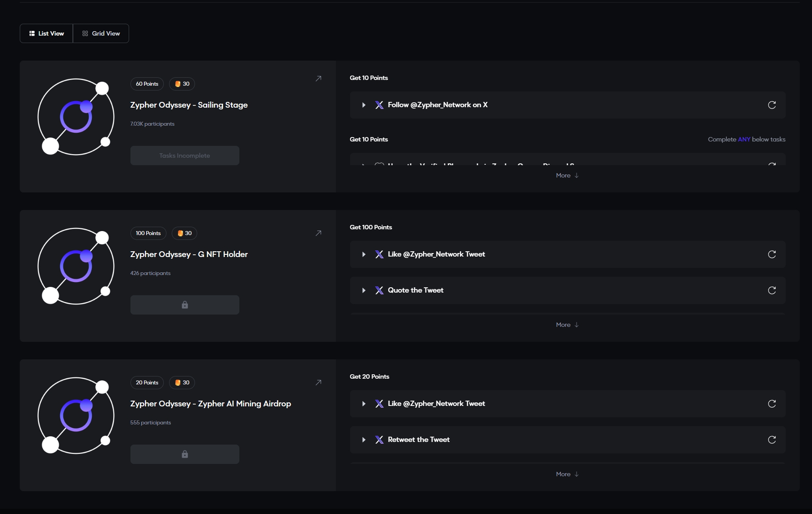Open Sailing Stage quest via arrow icon
Viewport: 812px width, 514px height.
[318, 79]
